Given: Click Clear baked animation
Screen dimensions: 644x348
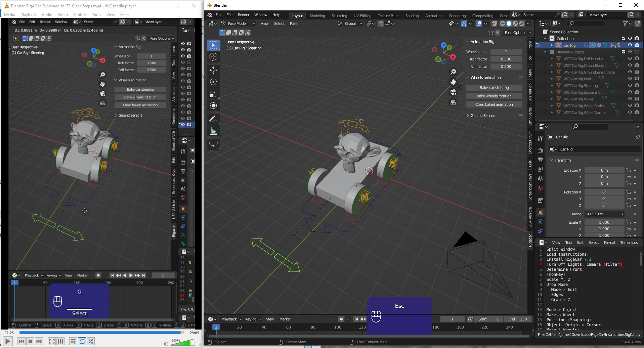Looking at the screenshot, I should [494, 104].
